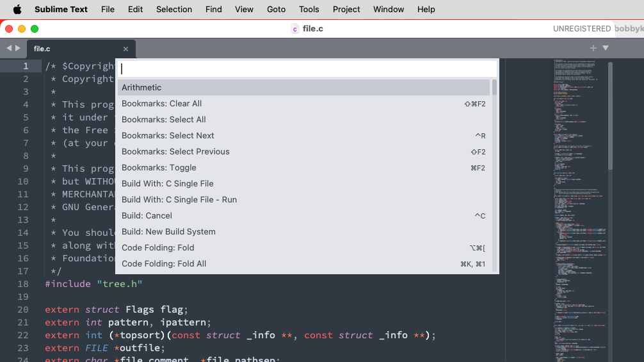Open the Project menu
644x362 pixels.
(346, 9)
